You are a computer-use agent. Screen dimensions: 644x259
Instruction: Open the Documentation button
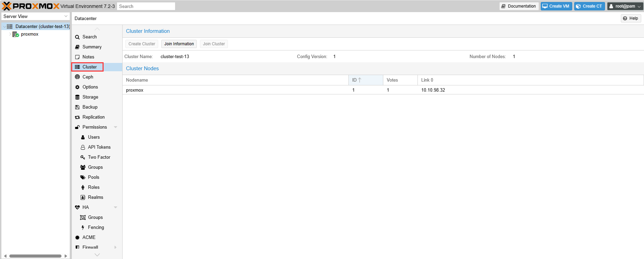click(x=519, y=6)
